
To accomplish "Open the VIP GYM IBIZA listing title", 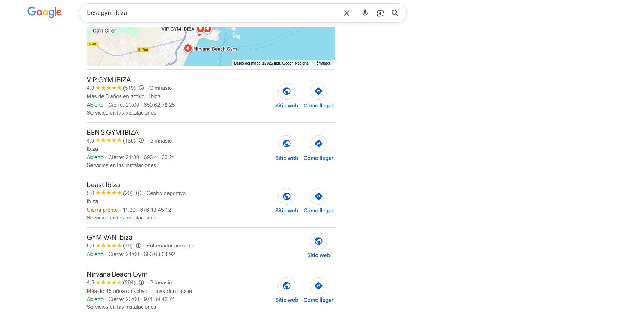I will pos(109,80).
